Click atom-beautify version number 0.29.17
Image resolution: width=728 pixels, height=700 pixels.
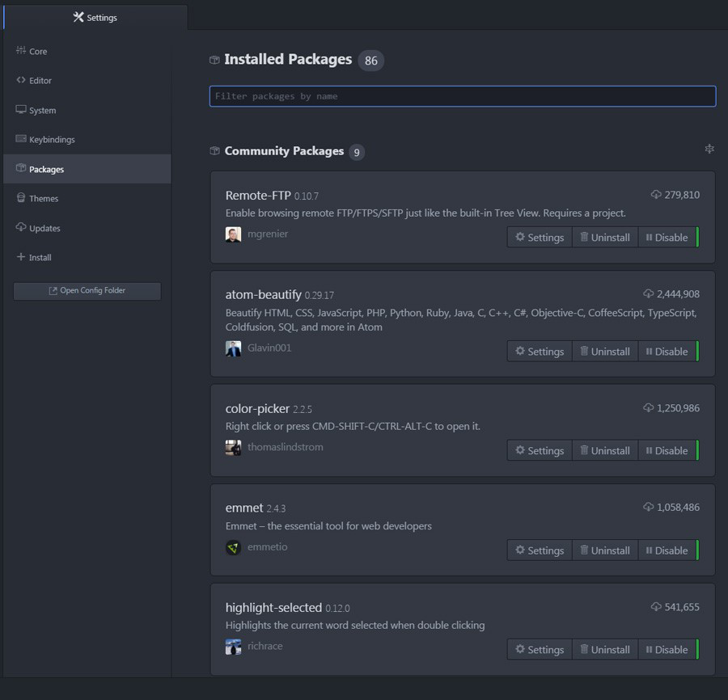320,296
